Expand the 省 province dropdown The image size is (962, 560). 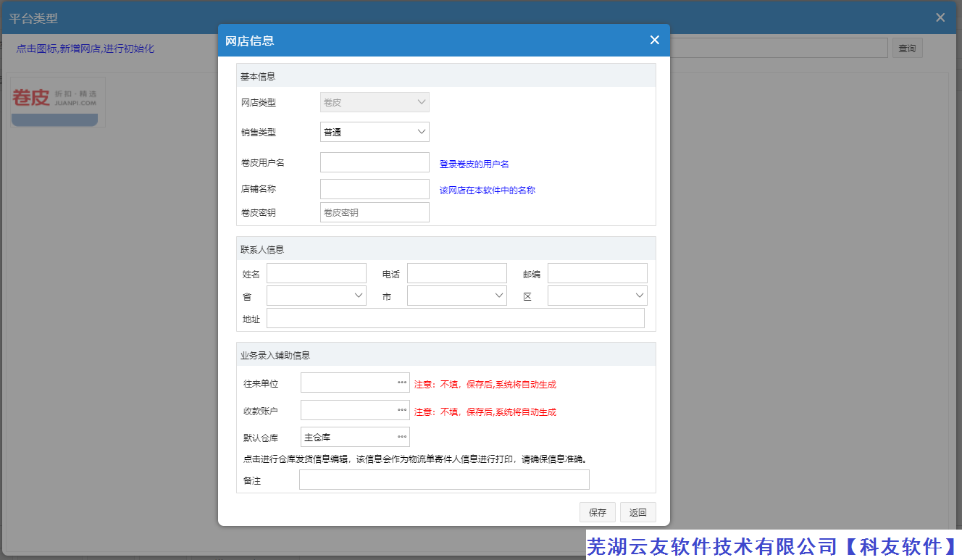tap(317, 296)
